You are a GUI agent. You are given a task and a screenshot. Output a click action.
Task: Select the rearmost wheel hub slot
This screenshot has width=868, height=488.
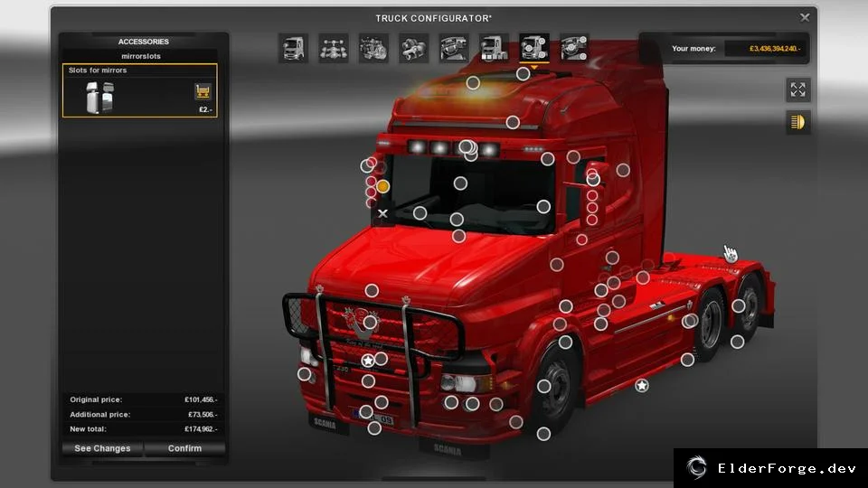click(x=739, y=305)
